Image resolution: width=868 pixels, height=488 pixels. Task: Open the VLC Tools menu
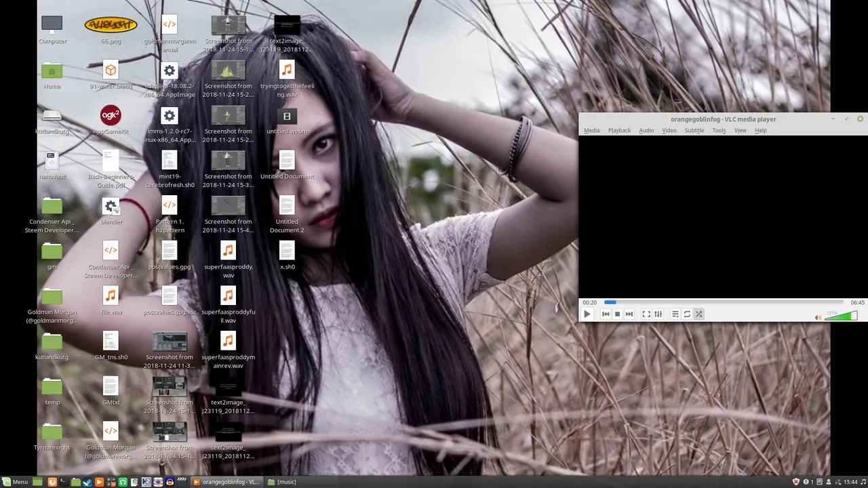[x=719, y=130]
